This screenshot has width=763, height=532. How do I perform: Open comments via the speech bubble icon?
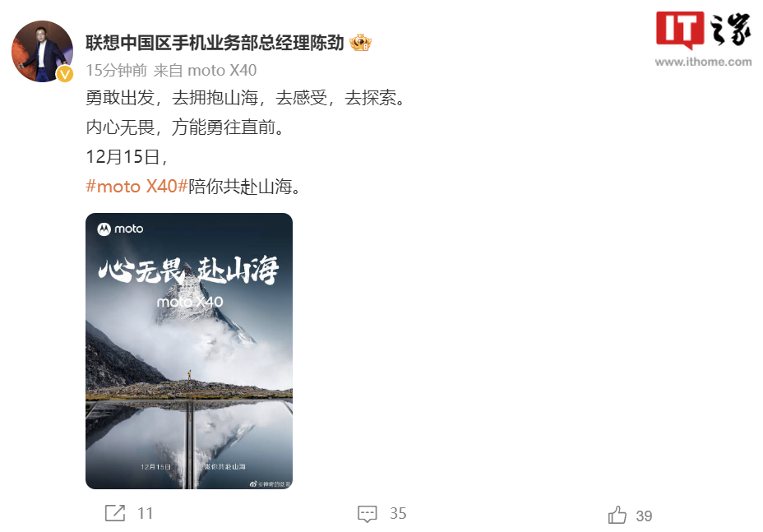[367, 514]
